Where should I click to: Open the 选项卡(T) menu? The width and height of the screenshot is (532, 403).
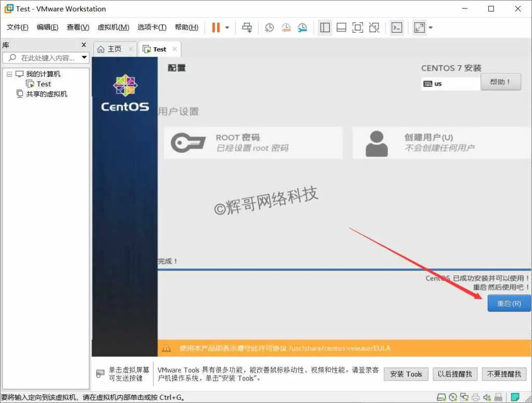click(x=152, y=27)
